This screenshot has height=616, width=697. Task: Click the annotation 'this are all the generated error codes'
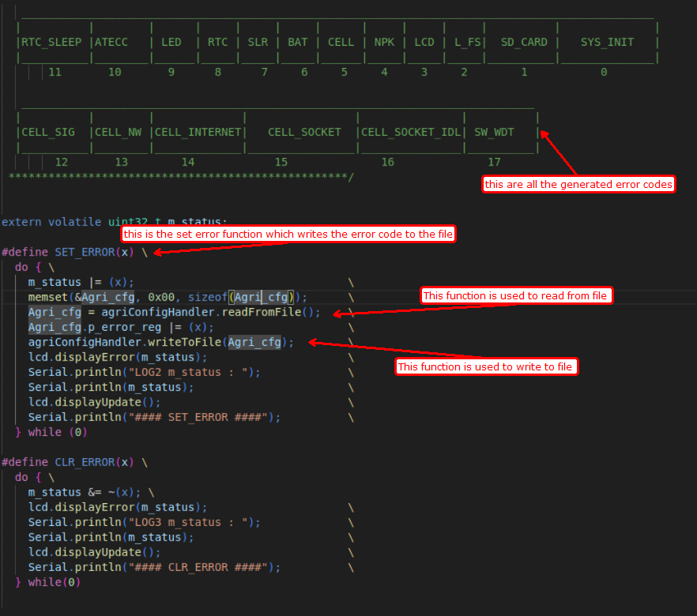tap(578, 184)
